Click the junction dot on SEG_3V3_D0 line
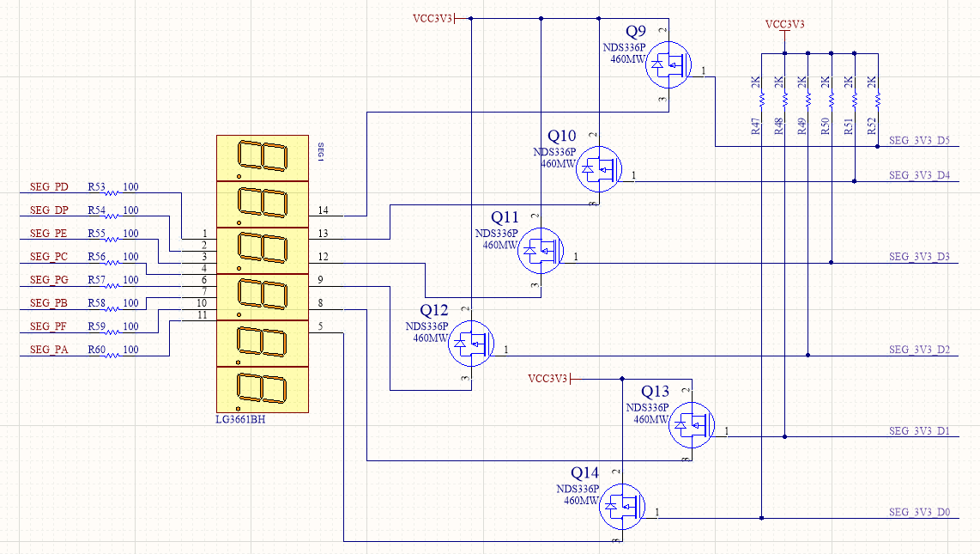Image resolution: width=980 pixels, height=554 pixels. point(762,518)
